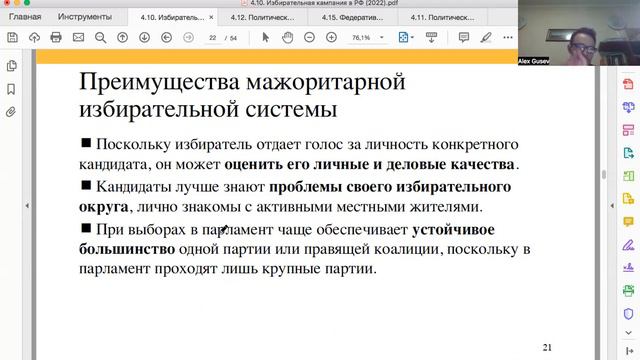Viewport: 640px width, 360px height.
Task: Show more tools via the down chevron
Action: click(628, 333)
